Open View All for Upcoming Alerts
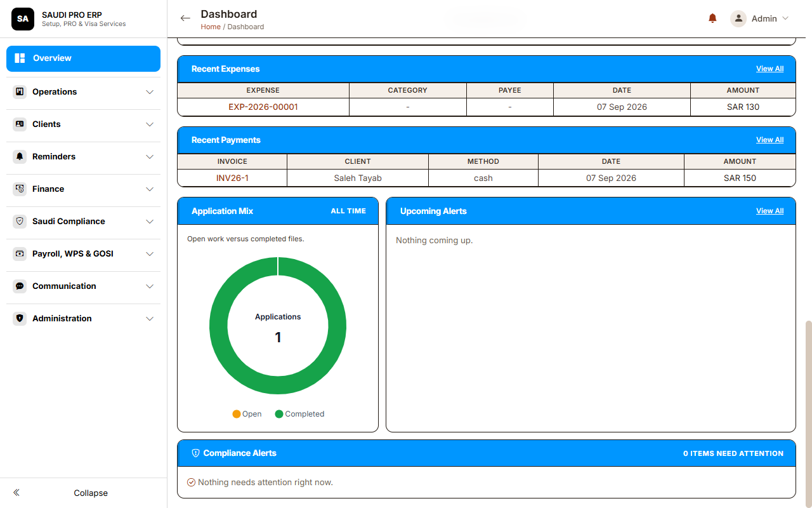This screenshot has height=508, width=812. pyautogui.click(x=769, y=211)
